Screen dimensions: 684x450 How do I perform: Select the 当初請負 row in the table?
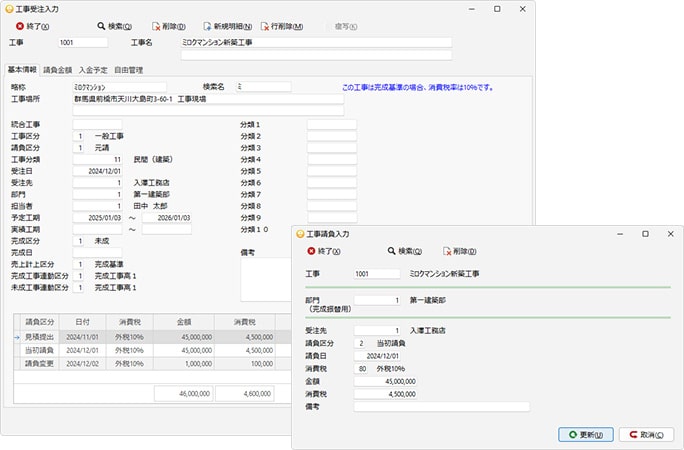pyautogui.click(x=153, y=350)
